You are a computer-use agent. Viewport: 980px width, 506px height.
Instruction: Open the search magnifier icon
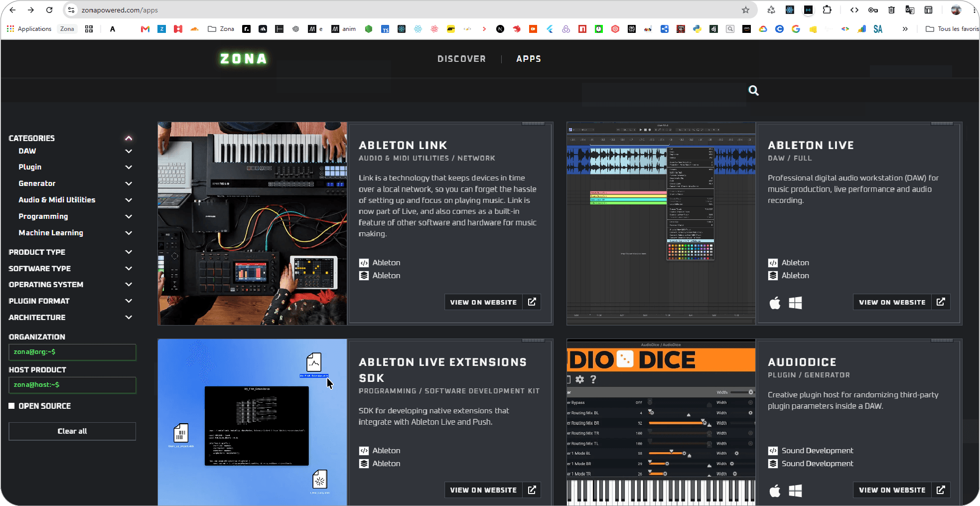click(753, 90)
